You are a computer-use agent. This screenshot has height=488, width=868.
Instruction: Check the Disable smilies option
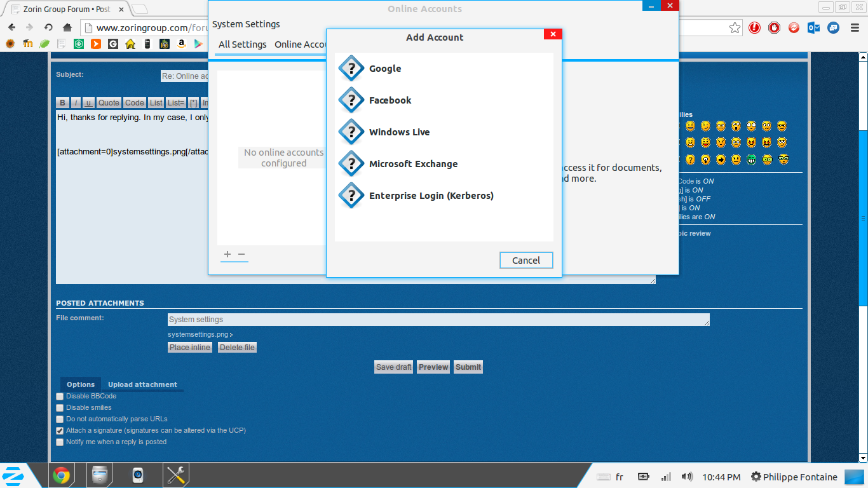coord(60,408)
